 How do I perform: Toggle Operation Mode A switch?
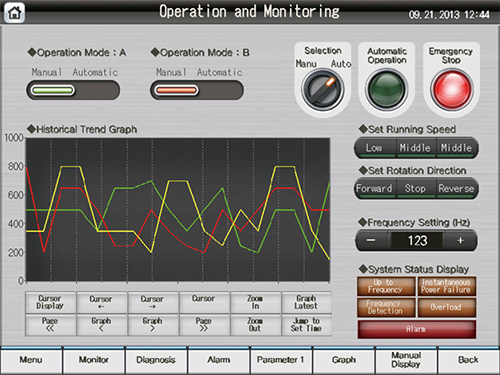(x=73, y=90)
